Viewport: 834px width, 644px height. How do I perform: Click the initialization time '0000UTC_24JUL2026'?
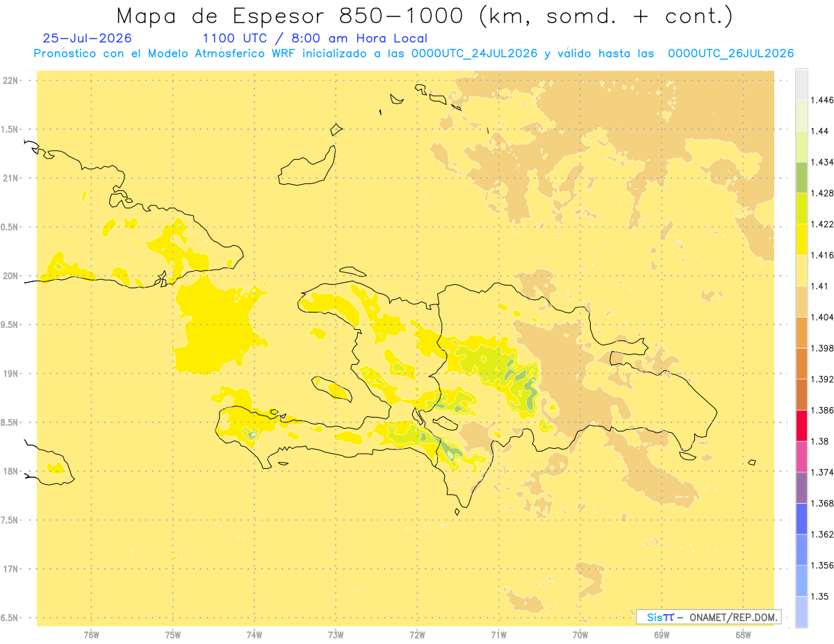click(x=474, y=53)
